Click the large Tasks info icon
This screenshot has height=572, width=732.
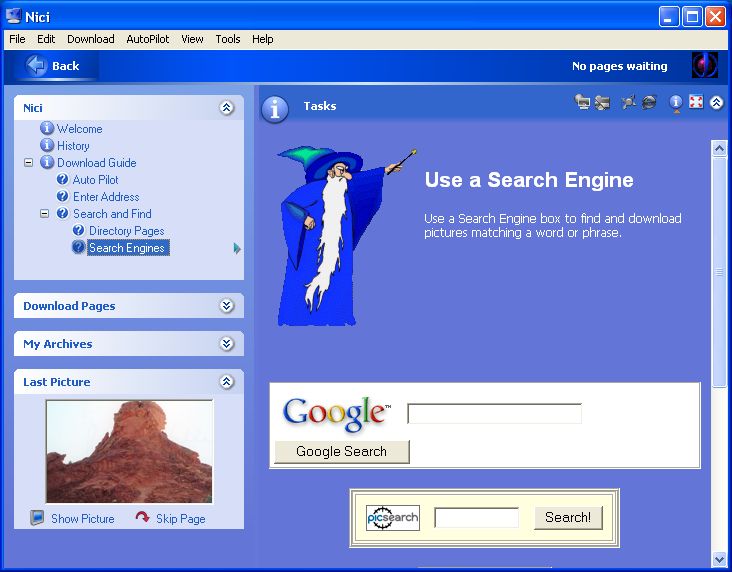point(275,108)
